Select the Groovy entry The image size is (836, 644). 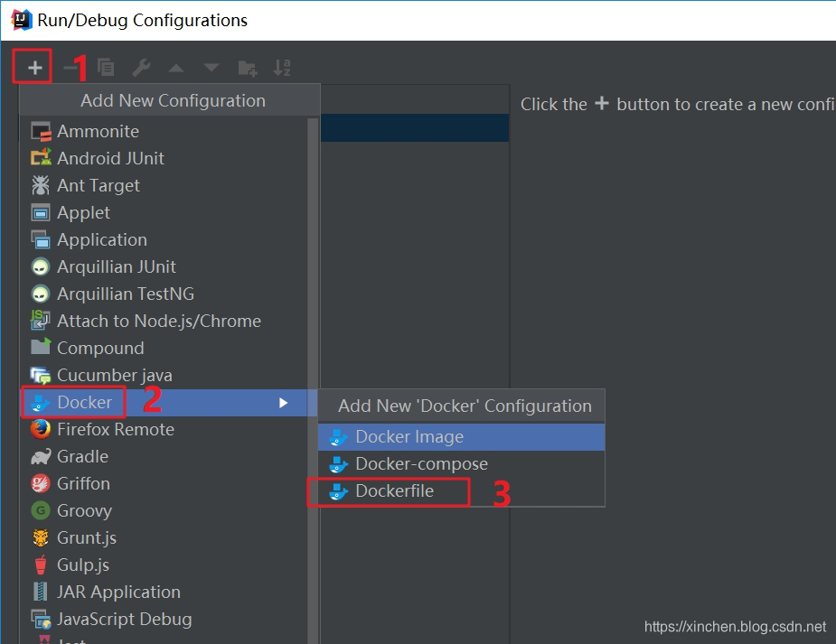(164, 510)
